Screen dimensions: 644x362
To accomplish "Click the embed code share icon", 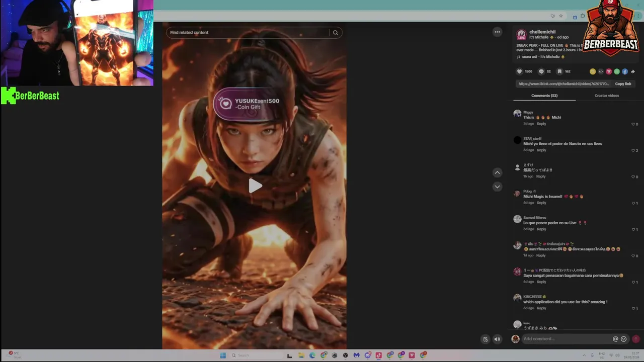I will (601, 71).
